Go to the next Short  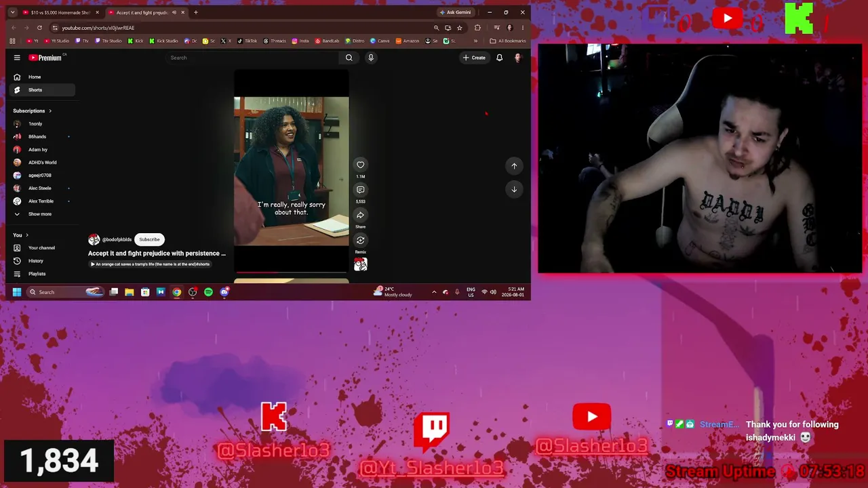514,189
